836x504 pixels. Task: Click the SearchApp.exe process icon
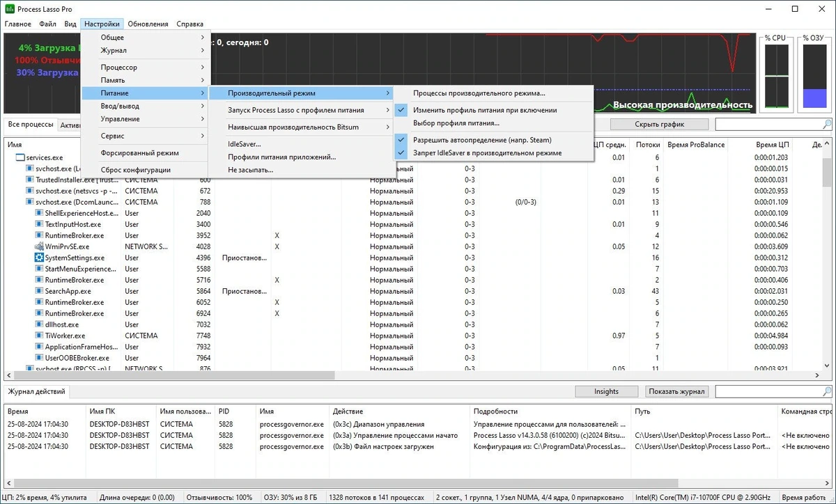pyautogui.click(x=40, y=291)
